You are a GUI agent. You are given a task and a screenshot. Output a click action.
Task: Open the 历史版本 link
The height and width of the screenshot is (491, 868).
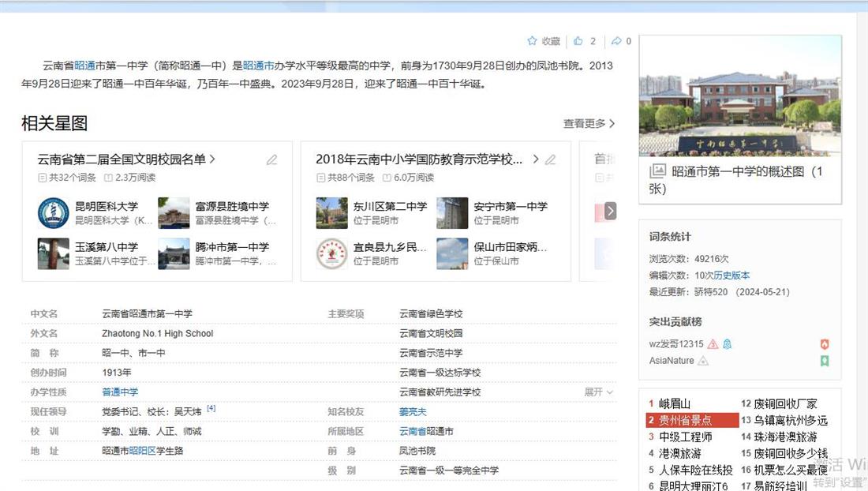731,275
